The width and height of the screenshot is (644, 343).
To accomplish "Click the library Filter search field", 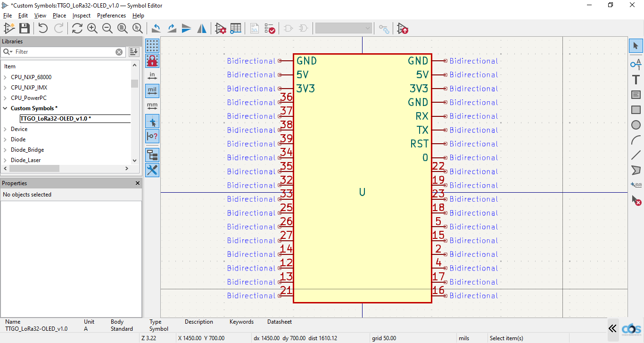I will (64, 52).
